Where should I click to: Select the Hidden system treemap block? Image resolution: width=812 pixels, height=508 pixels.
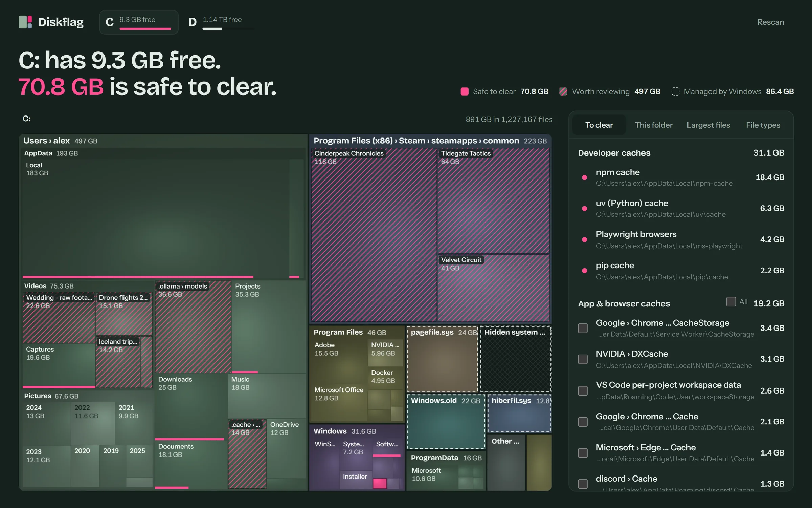click(516, 359)
